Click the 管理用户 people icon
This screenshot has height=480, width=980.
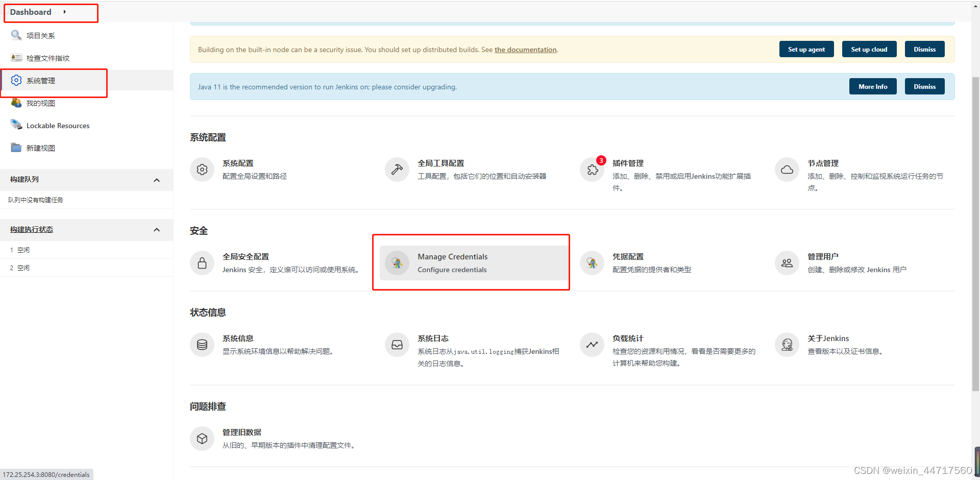pos(787,263)
